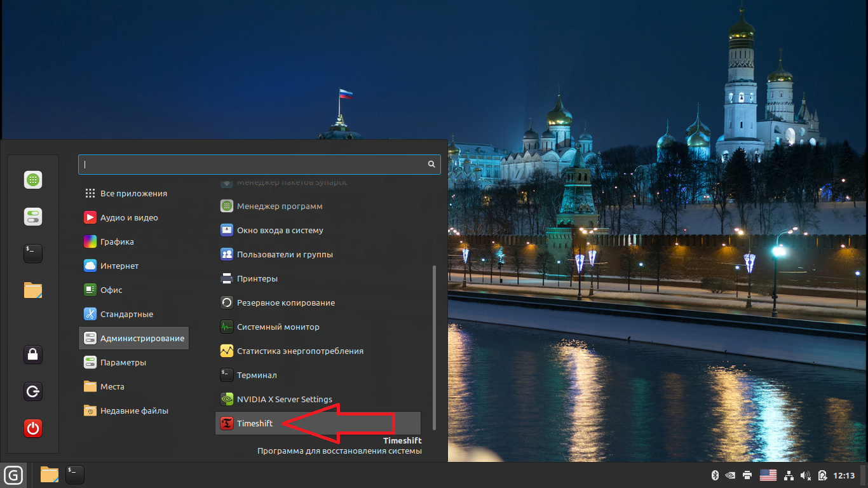Select the Аудио и видео category
Image resolution: width=868 pixels, height=488 pixels.
coord(128,217)
